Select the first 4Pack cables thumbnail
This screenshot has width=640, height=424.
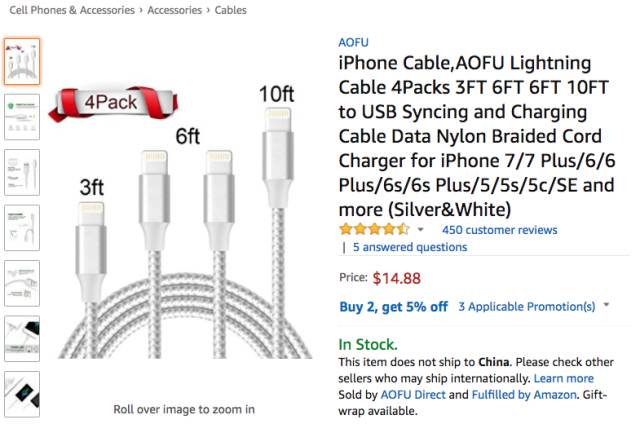point(22,62)
